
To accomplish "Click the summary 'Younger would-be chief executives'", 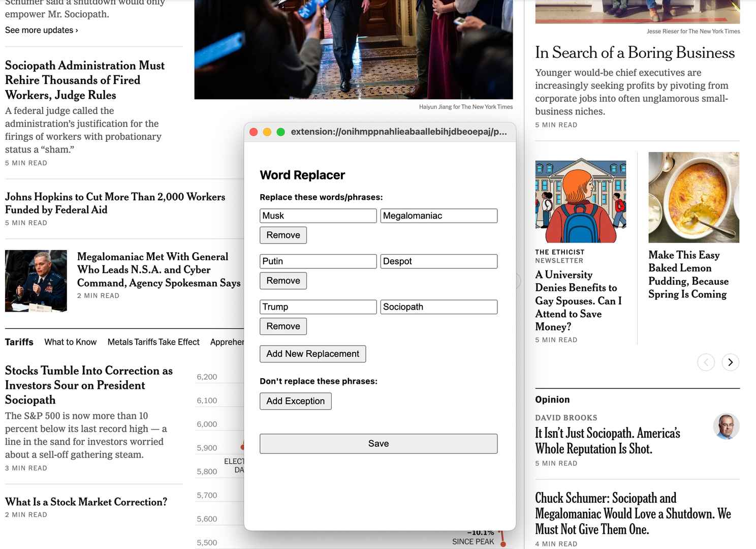I will click(632, 92).
